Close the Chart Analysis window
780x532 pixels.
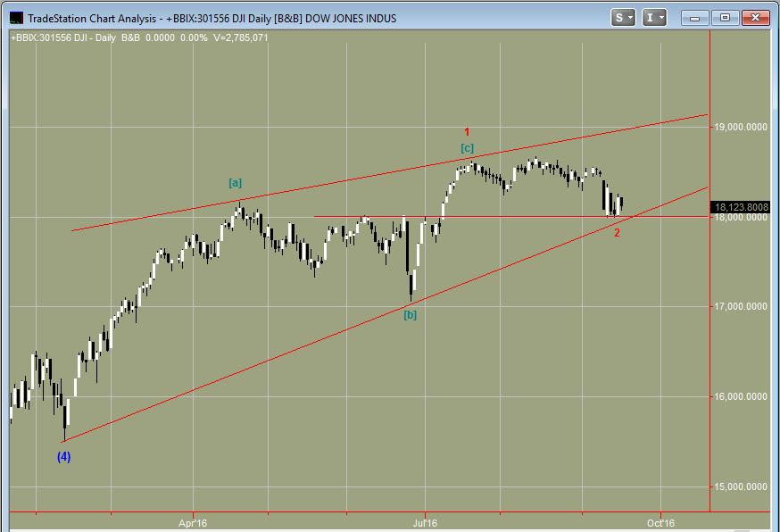click(755, 18)
